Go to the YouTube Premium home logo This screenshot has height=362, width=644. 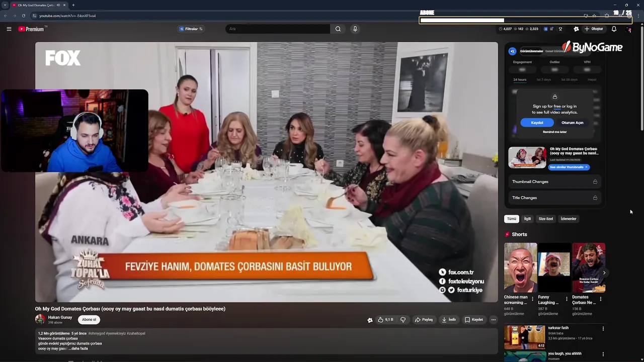pos(32,29)
